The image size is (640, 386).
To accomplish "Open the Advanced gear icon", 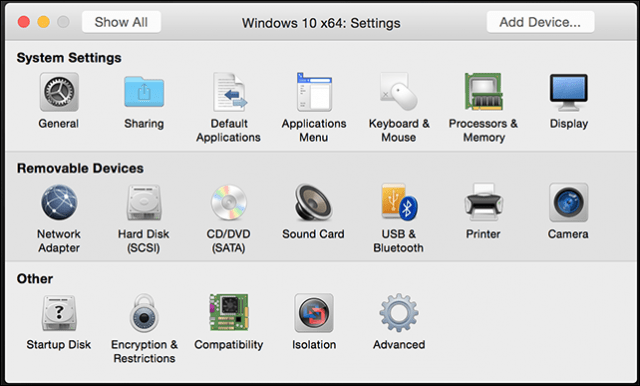I will click(399, 313).
